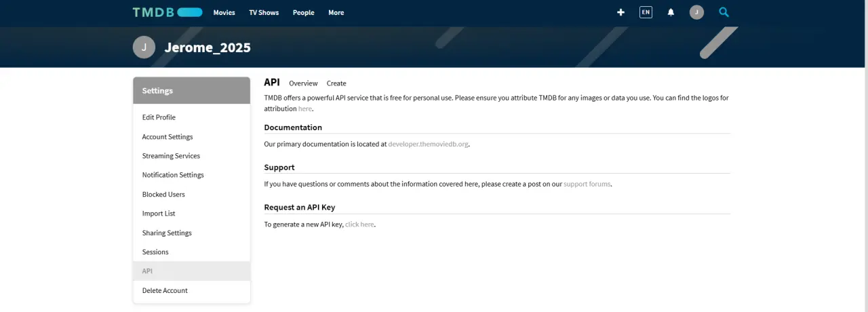Screen dimensions: 868x312
Task: Open Streaming Services settings
Action: click(192, 155)
